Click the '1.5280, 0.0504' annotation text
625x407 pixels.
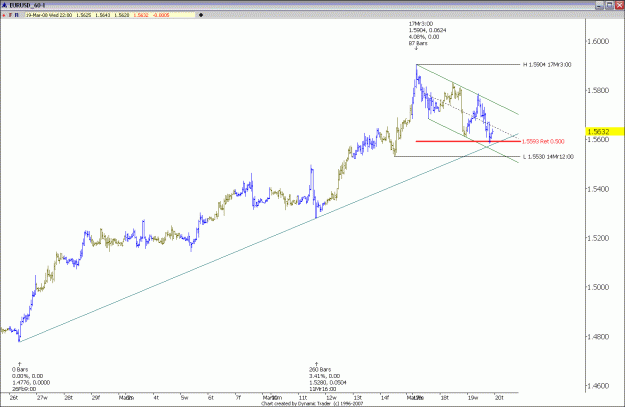pos(328,382)
